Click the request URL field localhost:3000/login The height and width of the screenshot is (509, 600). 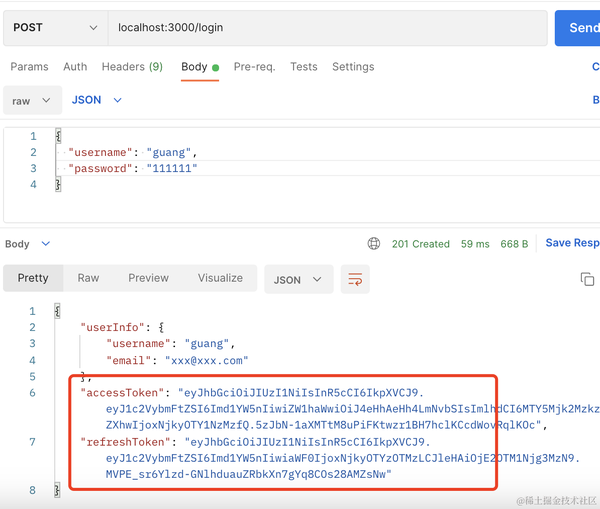328,28
